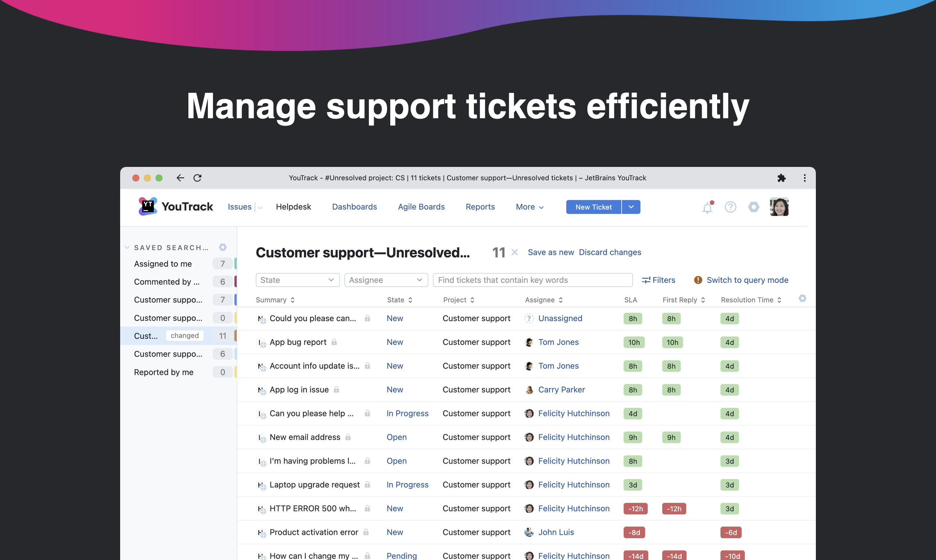Sort by Resolution Time column
The image size is (936, 560).
point(751,300)
